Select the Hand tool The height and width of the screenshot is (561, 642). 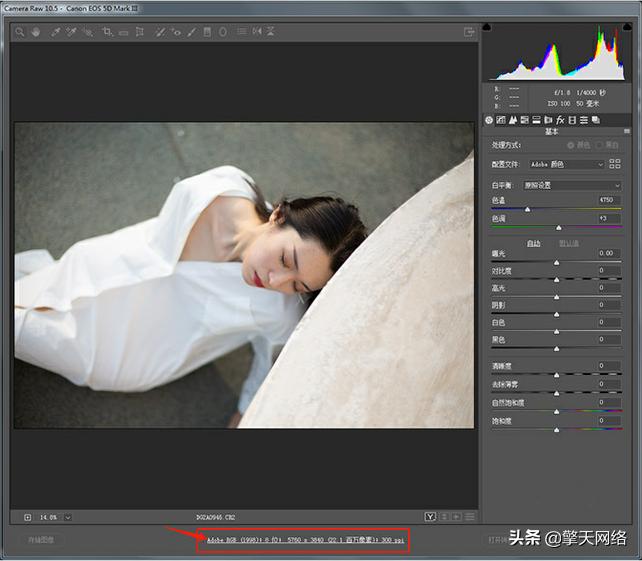point(34,32)
